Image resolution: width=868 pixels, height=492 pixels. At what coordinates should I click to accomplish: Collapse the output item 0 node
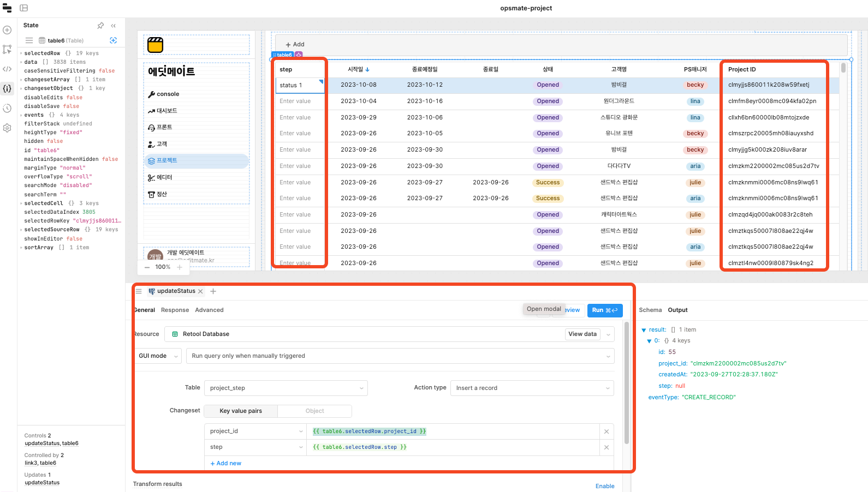649,341
